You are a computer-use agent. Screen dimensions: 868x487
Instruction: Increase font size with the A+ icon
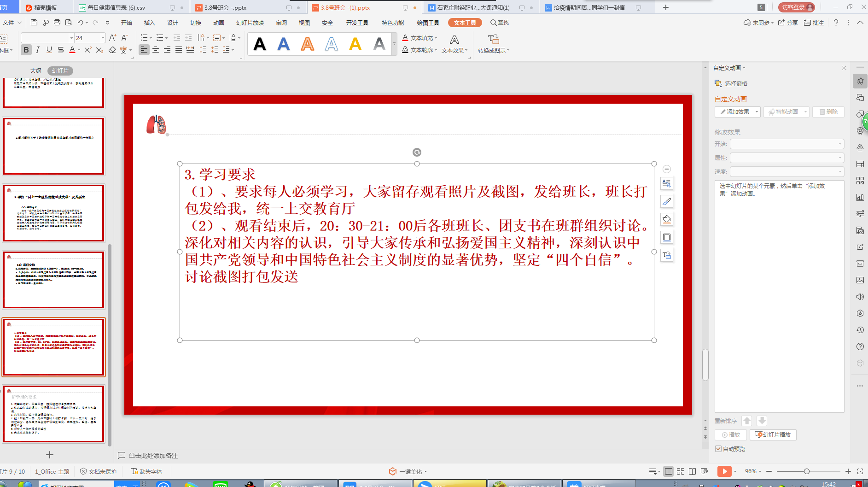click(113, 38)
